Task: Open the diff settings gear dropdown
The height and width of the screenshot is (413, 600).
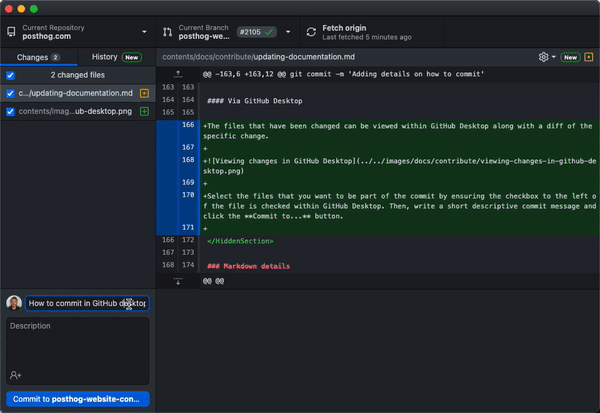Action: [x=546, y=57]
